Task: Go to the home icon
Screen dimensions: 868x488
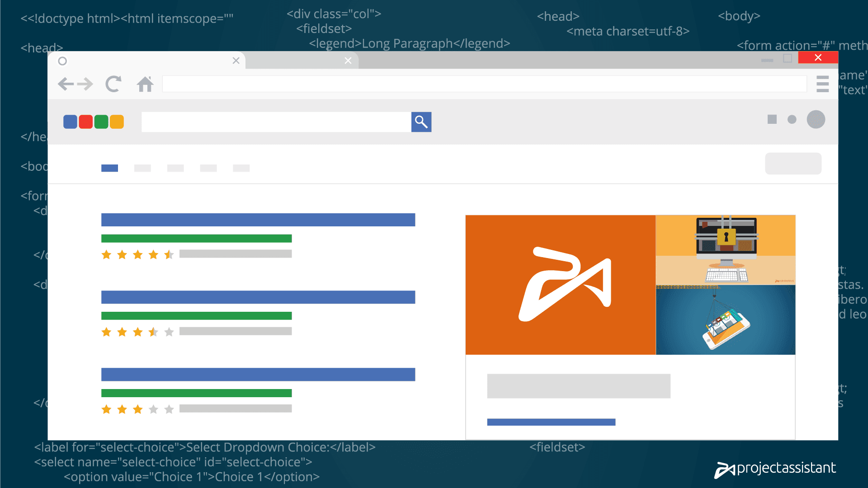Action: click(145, 84)
